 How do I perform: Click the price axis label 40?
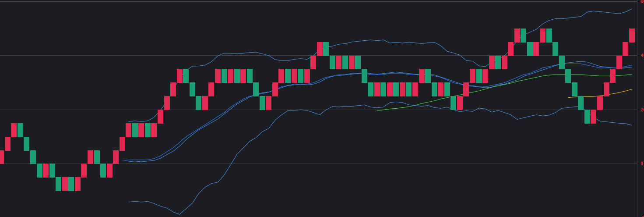642,56
